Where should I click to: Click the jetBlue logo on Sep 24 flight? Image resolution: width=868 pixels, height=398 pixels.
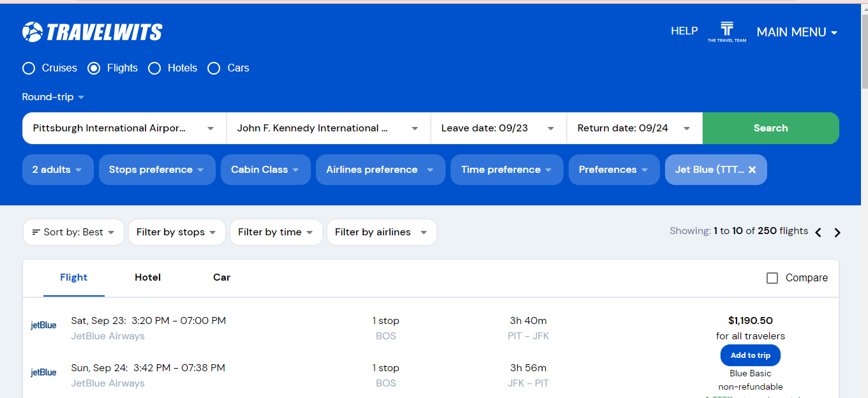click(43, 372)
